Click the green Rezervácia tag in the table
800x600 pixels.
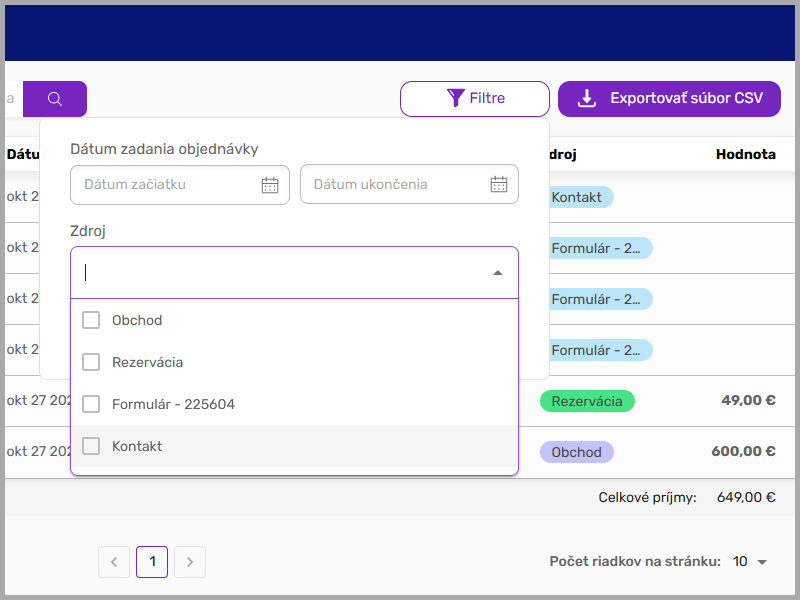pyautogui.click(x=588, y=401)
